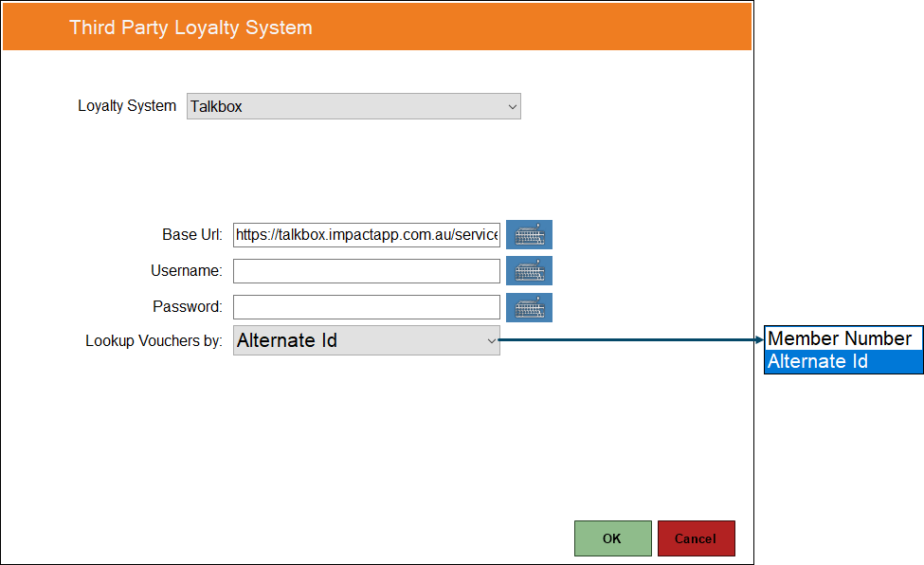Click the Username label

point(186,271)
